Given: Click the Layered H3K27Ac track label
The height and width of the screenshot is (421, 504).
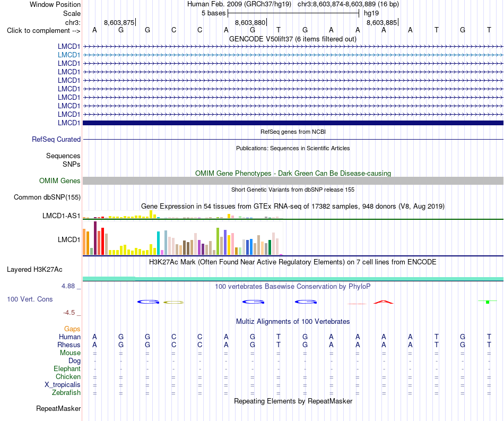Looking at the screenshot, I should click(x=34, y=270).
